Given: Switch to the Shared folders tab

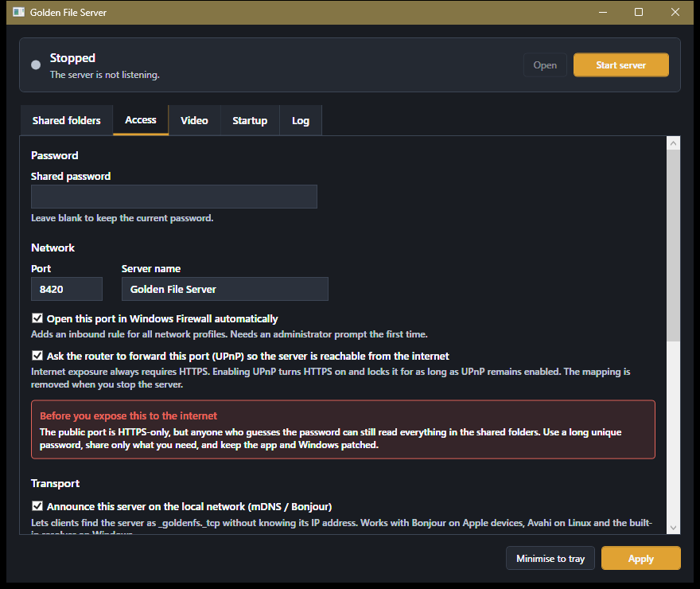Looking at the screenshot, I should pos(67,120).
